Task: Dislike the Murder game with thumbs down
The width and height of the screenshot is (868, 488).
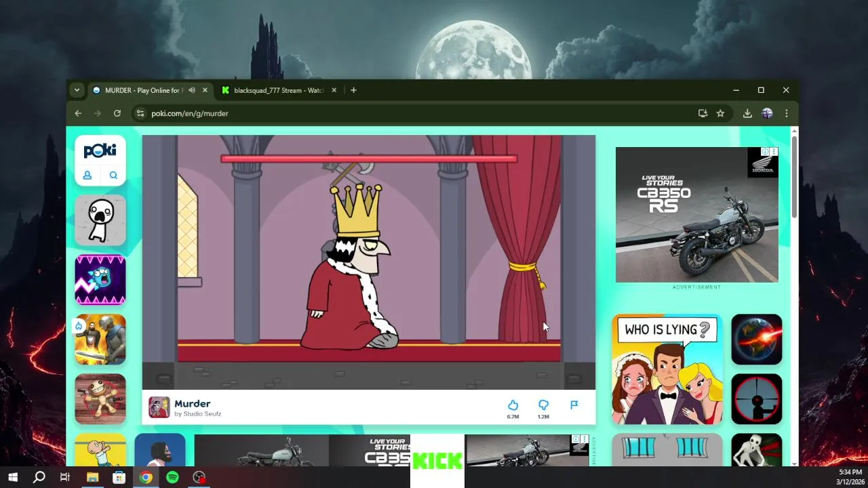Action: coord(543,405)
